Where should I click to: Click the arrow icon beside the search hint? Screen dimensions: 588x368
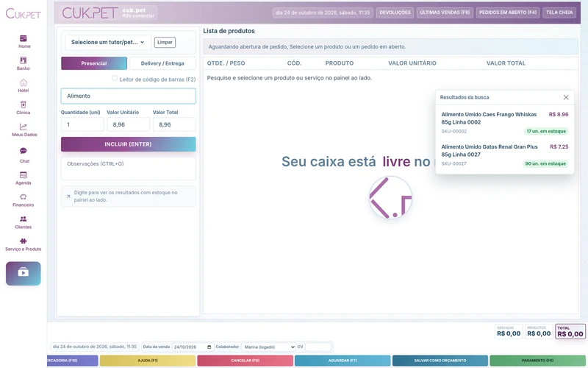click(x=68, y=197)
